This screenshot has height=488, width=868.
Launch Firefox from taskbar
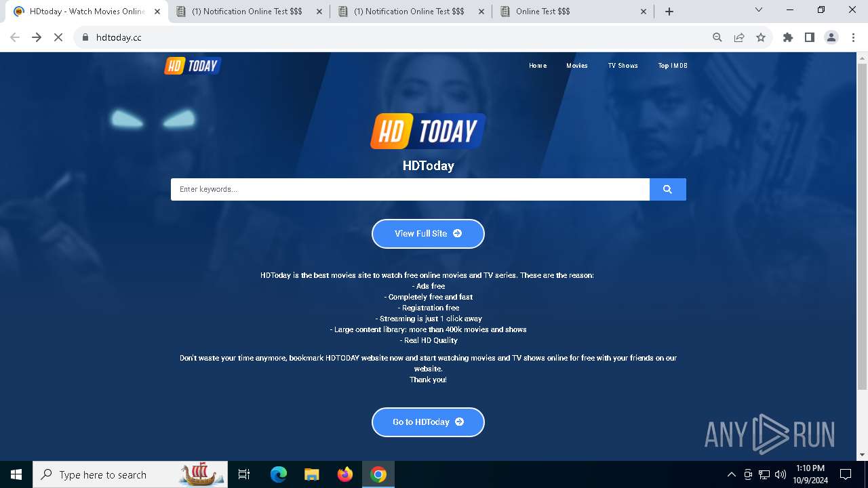pos(344,474)
